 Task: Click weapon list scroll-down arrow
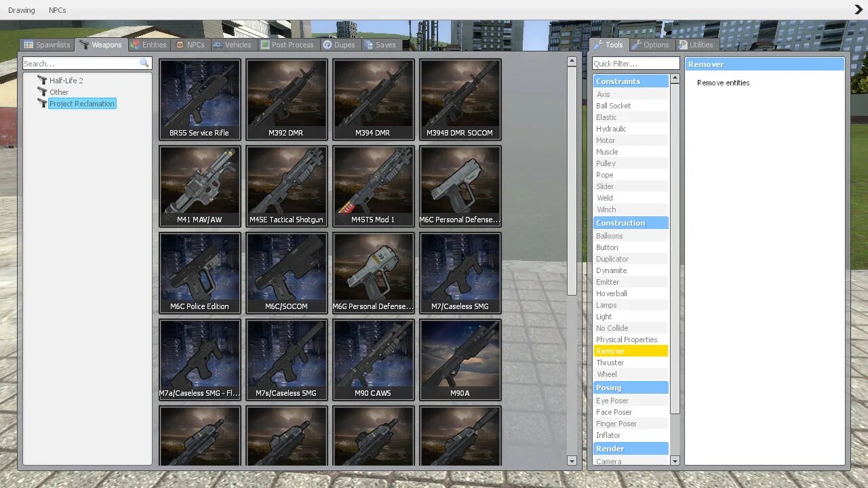572,461
